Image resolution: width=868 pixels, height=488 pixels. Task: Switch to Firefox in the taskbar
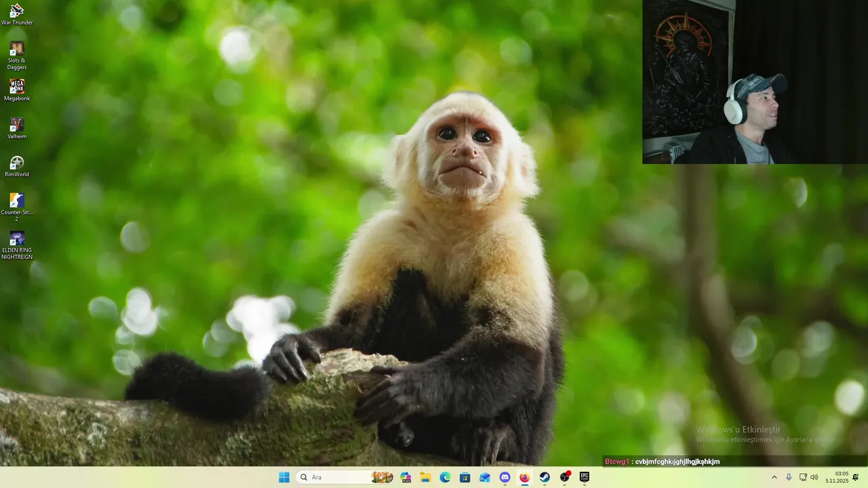coord(524,477)
